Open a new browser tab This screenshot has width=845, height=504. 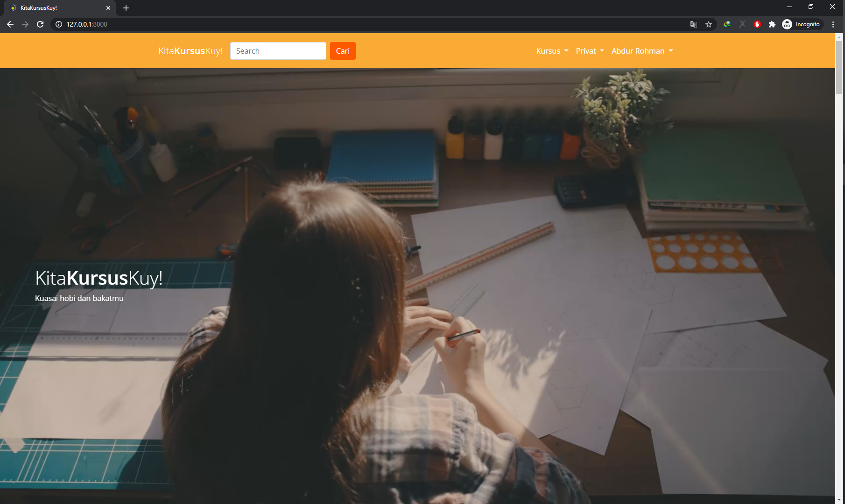126,8
